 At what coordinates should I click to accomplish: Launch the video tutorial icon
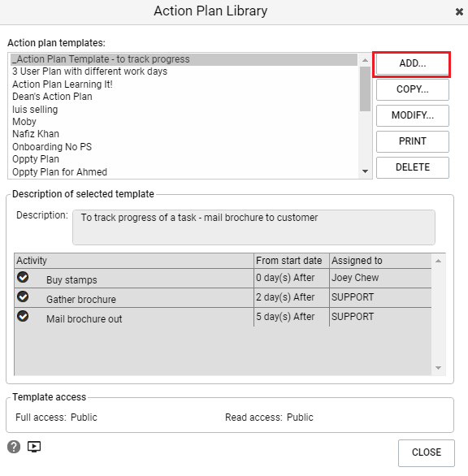tap(34, 447)
